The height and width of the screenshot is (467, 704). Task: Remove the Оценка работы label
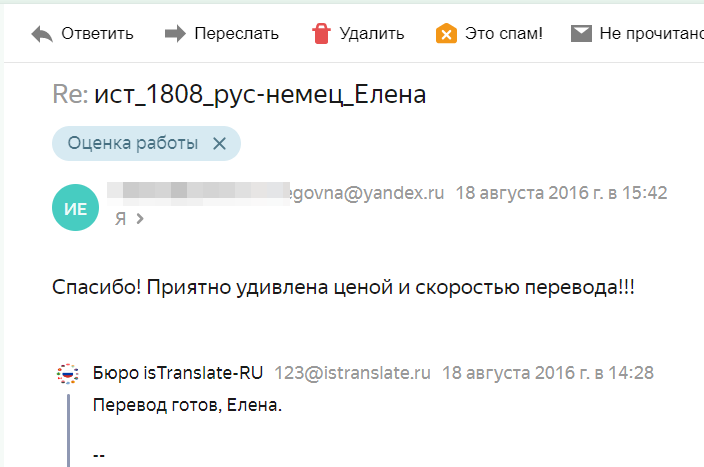(219, 144)
